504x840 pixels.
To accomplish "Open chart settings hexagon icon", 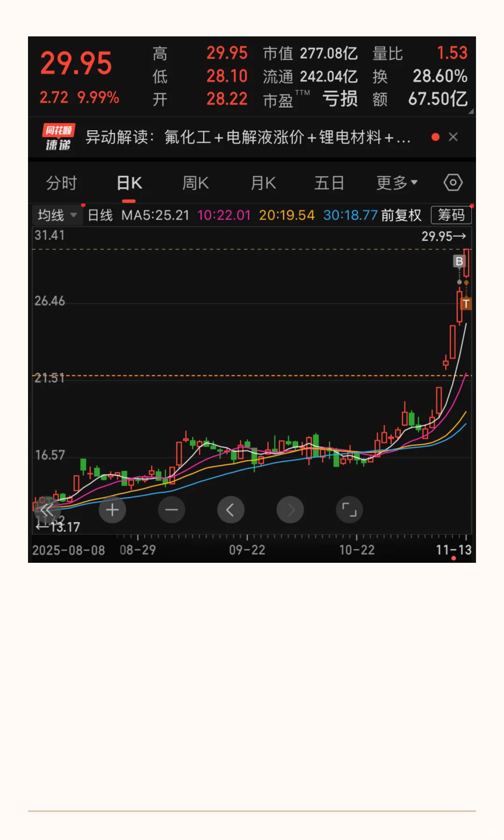I will point(453,182).
